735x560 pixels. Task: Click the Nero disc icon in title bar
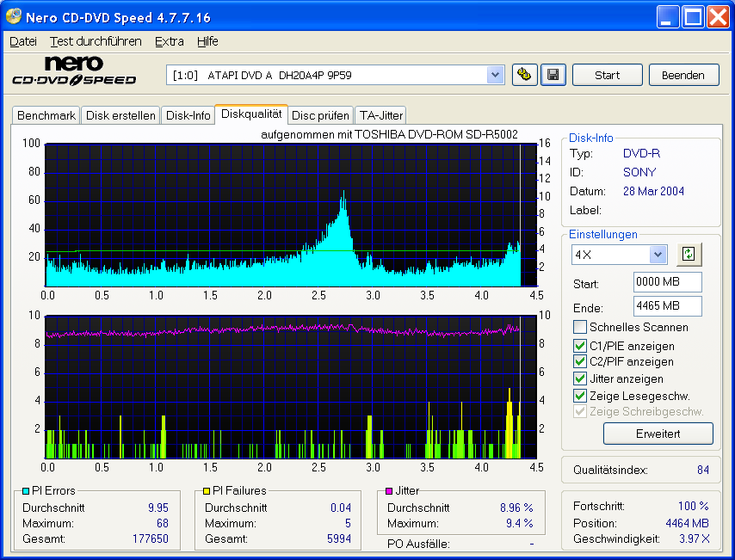pos(14,17)
